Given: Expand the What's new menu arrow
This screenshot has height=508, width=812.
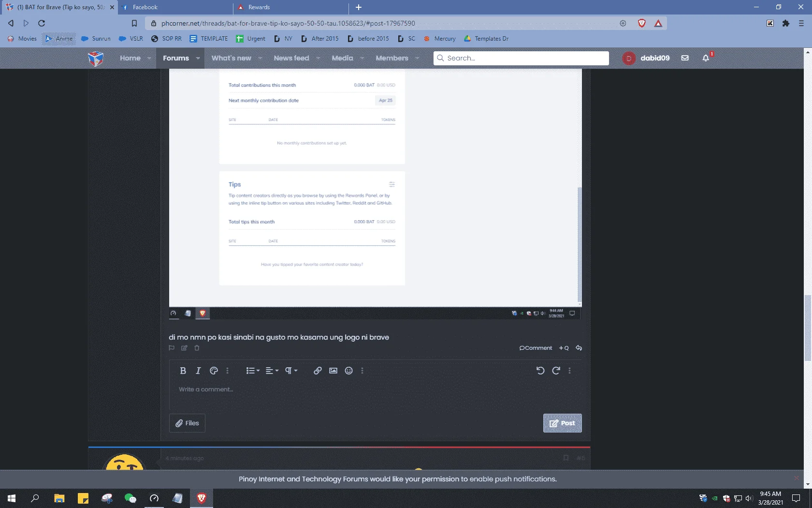Looking at the screenshot, I should click(x=260, y=58).
